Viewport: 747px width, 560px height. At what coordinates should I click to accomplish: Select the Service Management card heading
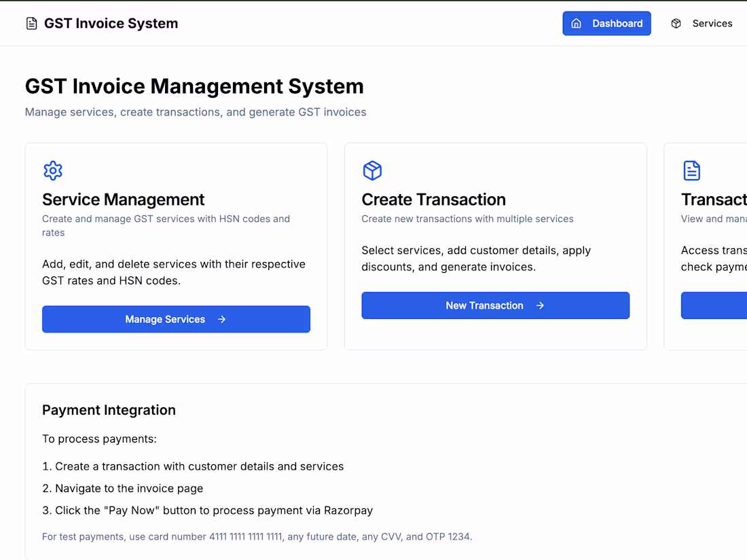[123, 200]
